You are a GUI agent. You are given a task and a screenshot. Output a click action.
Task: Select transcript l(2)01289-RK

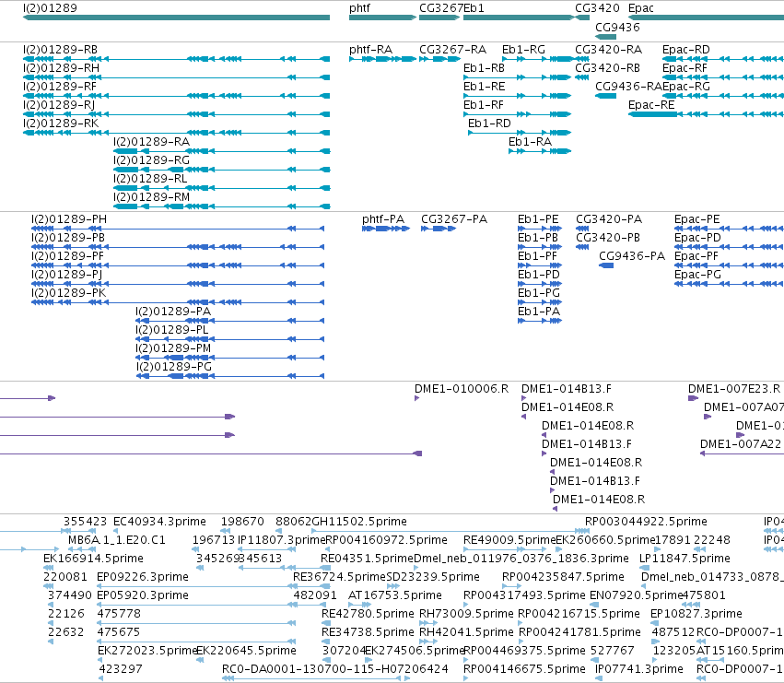[61, 124]
